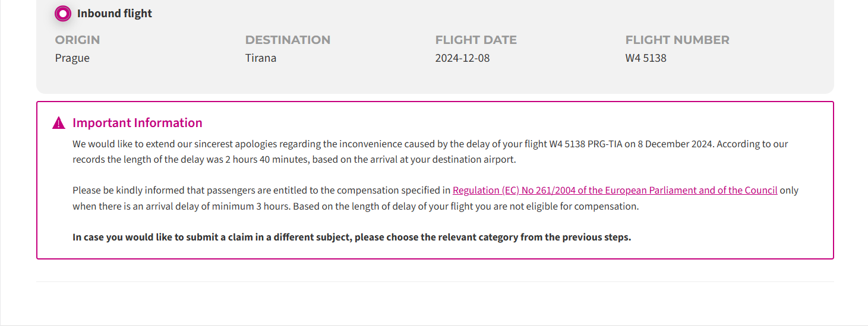Click the bold submit a claim sentence

pos(352,237)
